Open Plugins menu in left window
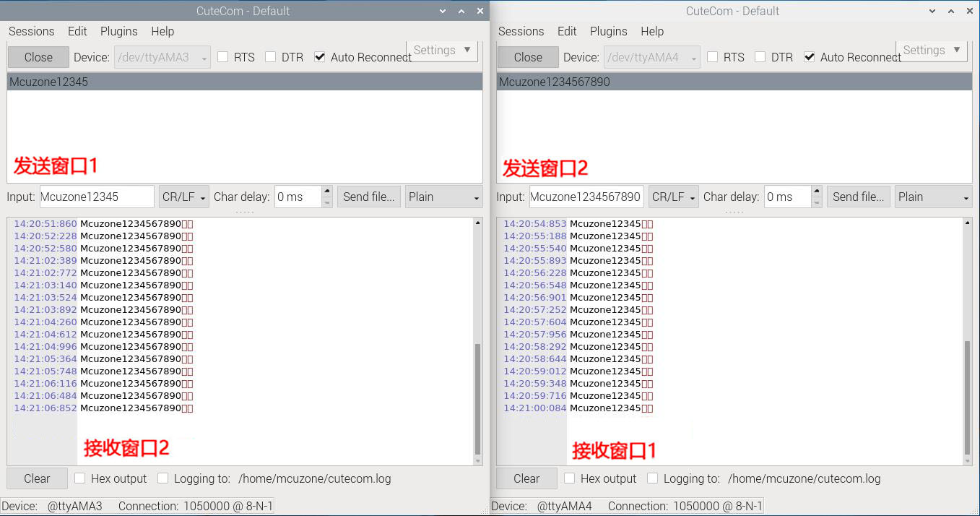The image size is (980, 516). point(119,31)
